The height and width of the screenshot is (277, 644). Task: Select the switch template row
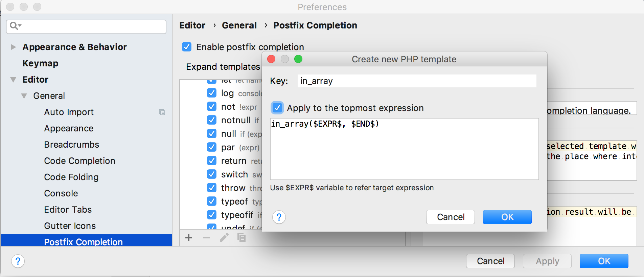tap(234, 174)
